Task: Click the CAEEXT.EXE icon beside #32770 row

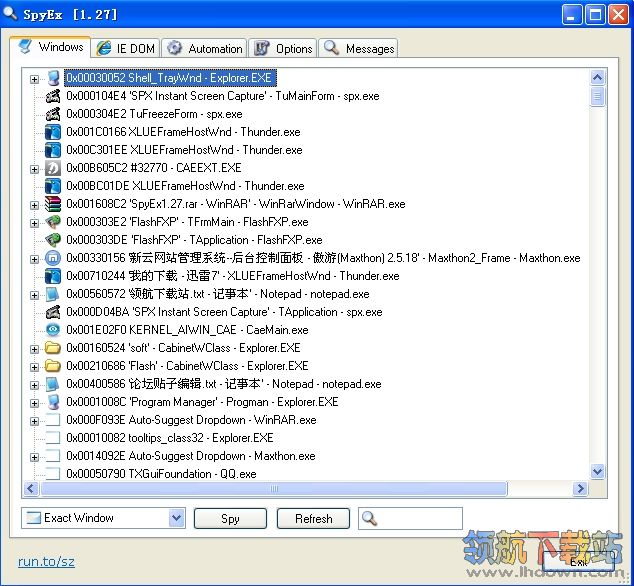Action: [53, 168]
